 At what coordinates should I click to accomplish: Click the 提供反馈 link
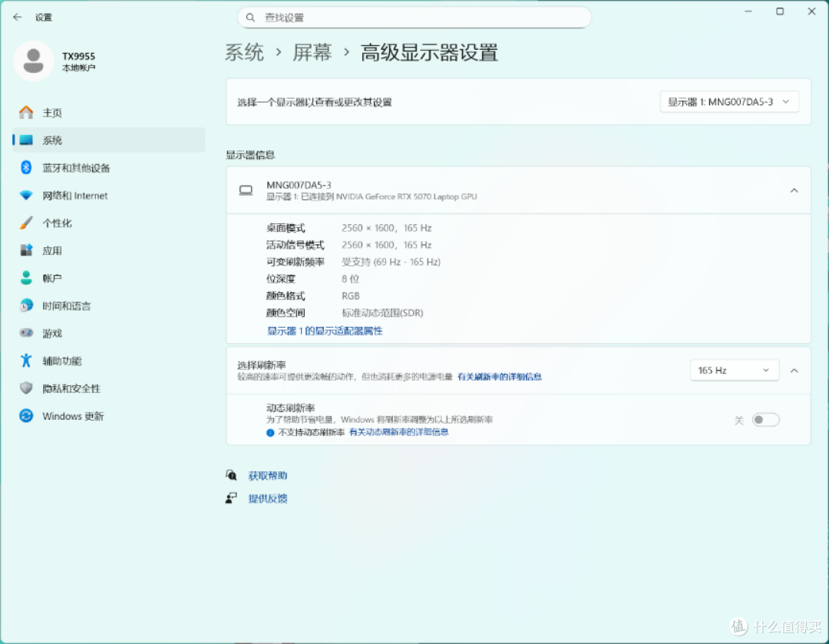pos(268,499)
